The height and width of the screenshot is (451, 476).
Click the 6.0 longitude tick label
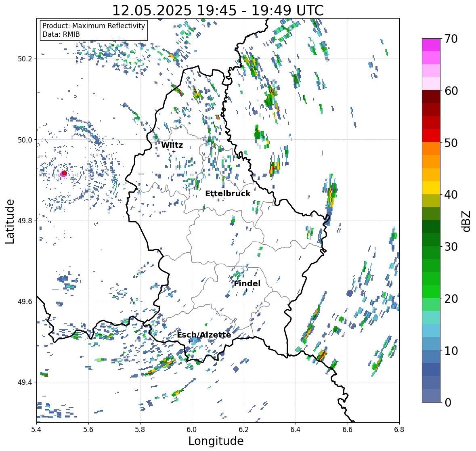click(x=192, y=429)
